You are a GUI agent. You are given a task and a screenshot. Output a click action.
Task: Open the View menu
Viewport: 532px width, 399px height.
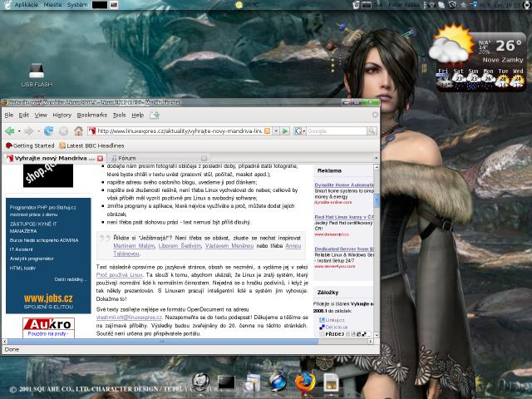click(41, 115)
